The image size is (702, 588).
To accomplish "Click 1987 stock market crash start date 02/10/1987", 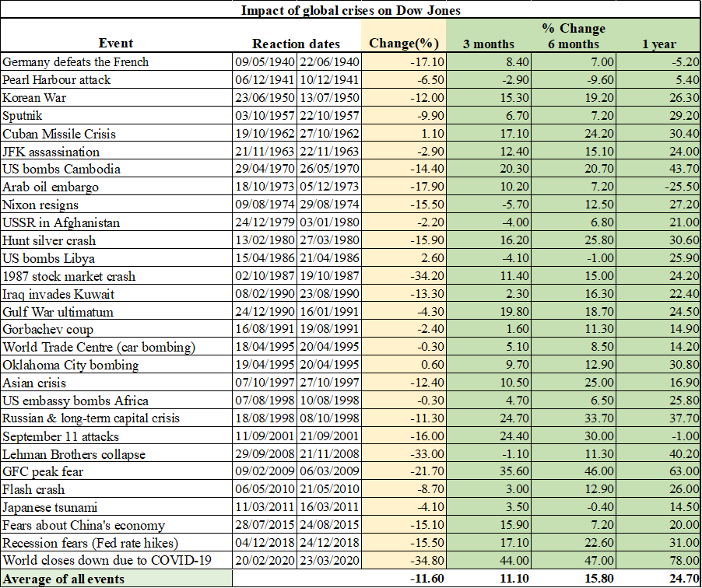I will tap(265, 276).
